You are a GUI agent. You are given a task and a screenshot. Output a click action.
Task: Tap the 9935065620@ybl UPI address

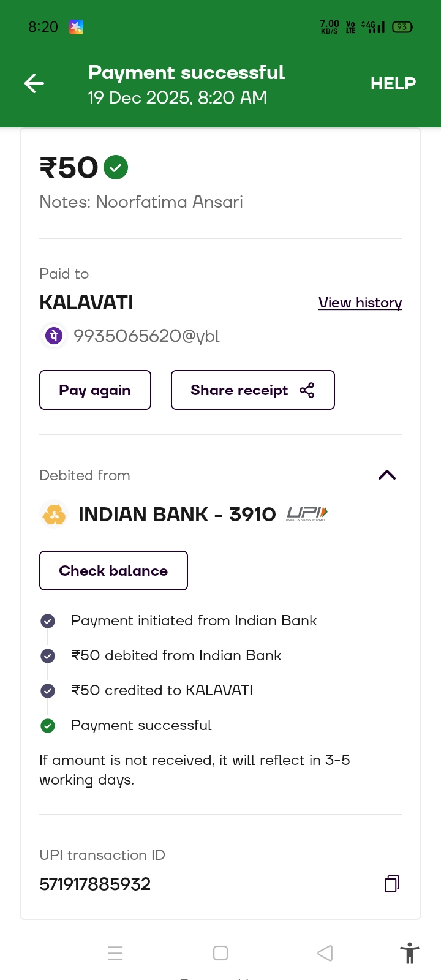[146, 336]
